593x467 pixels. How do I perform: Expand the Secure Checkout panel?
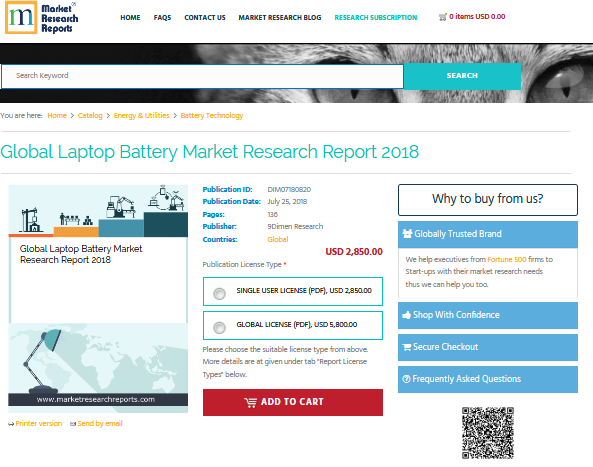[x=488, y=347]
